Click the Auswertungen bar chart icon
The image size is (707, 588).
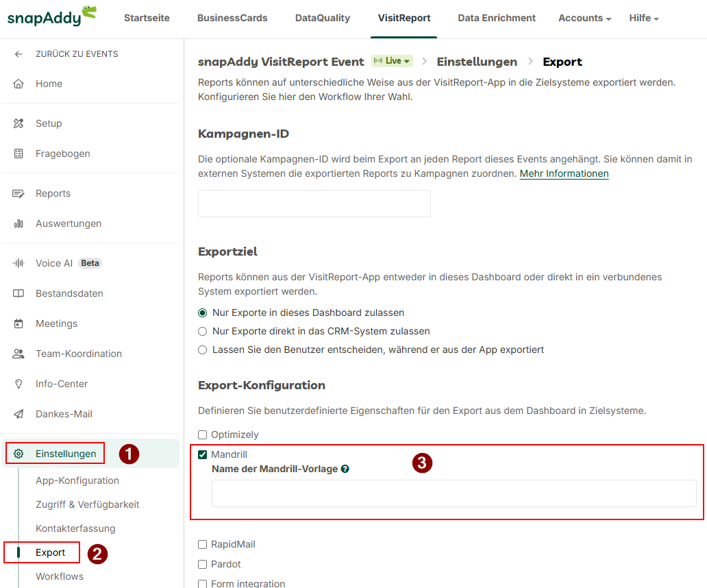(18, 223)
